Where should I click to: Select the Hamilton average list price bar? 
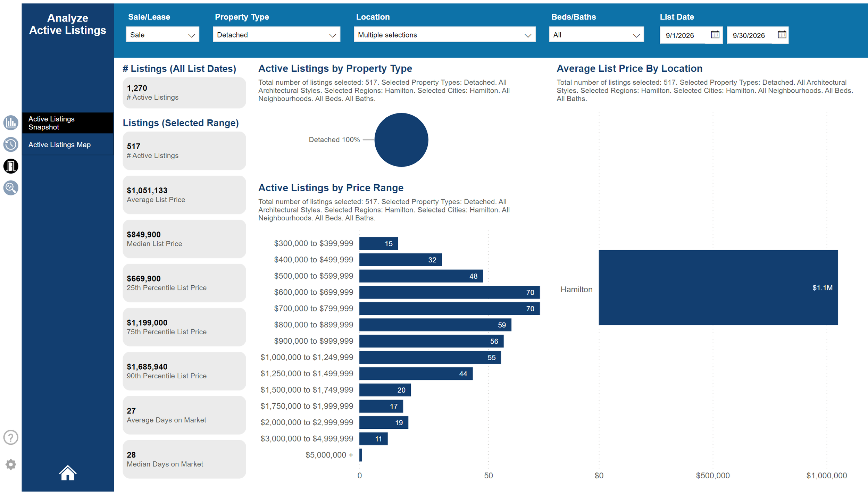coord(718,288)
